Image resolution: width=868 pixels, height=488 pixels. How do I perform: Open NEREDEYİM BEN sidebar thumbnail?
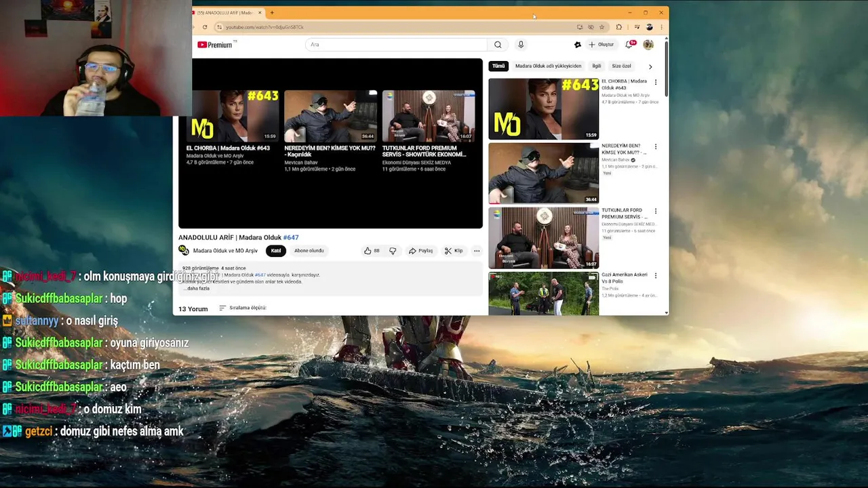tap(543, 174)
